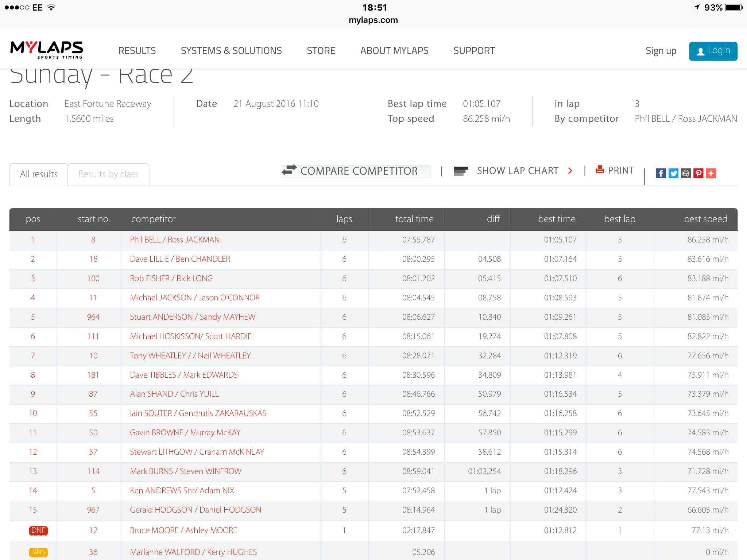Click the printer icon beside PRINT
This screenshot has height=560, width=747.
pos(600,170)
